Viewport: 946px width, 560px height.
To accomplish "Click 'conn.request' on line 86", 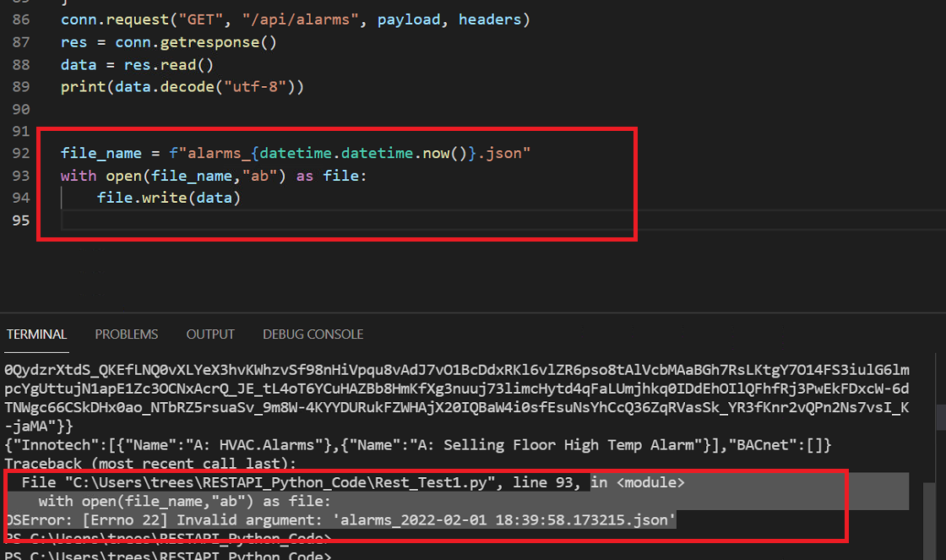I will 115,20.
